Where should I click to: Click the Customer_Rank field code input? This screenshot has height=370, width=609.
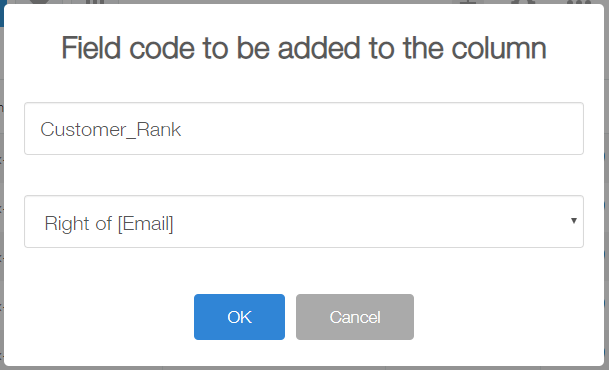click(304, 129)
